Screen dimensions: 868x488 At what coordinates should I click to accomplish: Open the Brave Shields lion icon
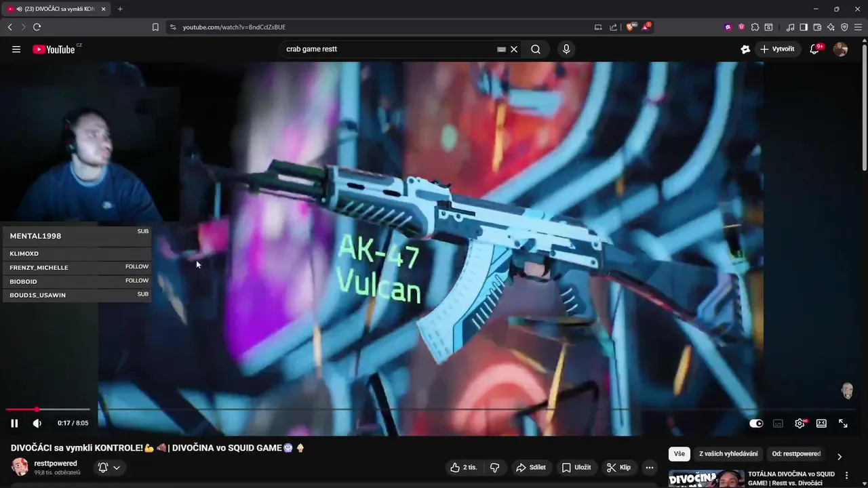click(631, 27)
